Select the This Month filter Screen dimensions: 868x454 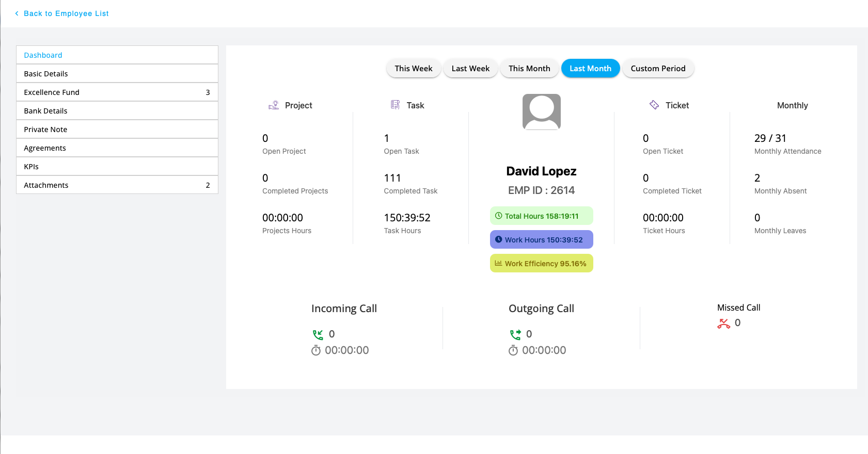pos(529,69)
